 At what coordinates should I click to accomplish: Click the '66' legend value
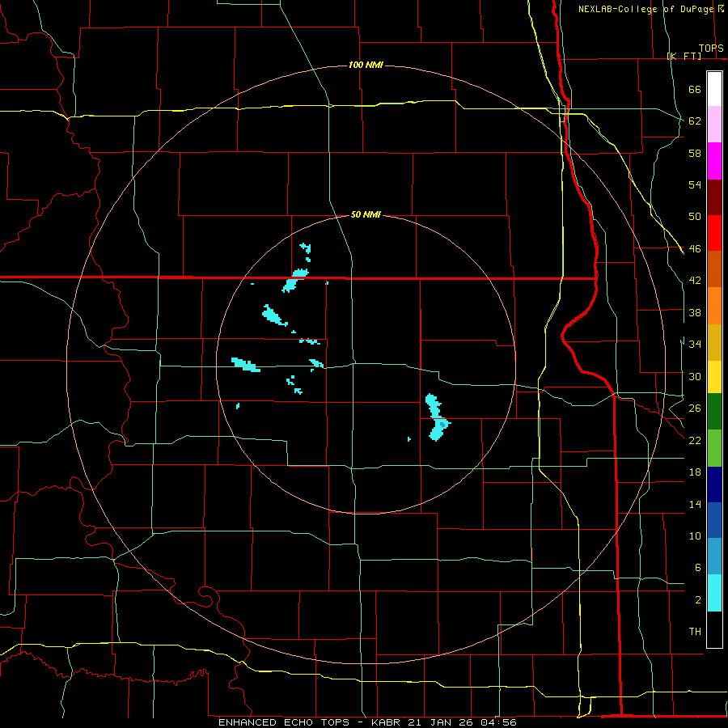tap(695, 90)
